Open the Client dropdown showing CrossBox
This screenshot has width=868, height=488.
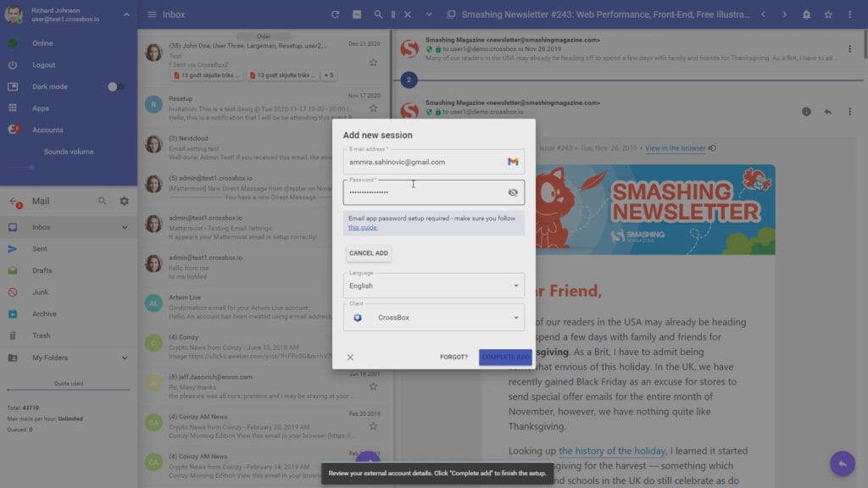433,318
